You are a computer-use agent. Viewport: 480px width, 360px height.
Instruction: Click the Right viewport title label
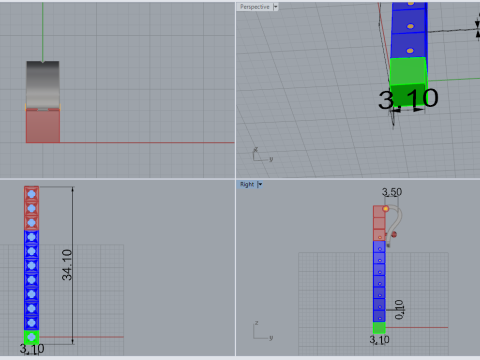click(247, 184)
